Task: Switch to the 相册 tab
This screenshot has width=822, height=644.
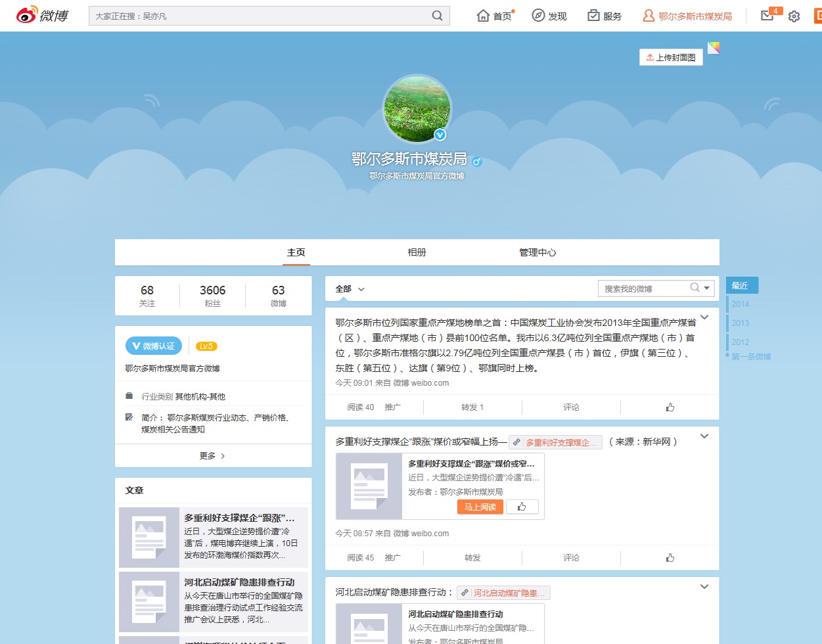Action: (417, 252)
